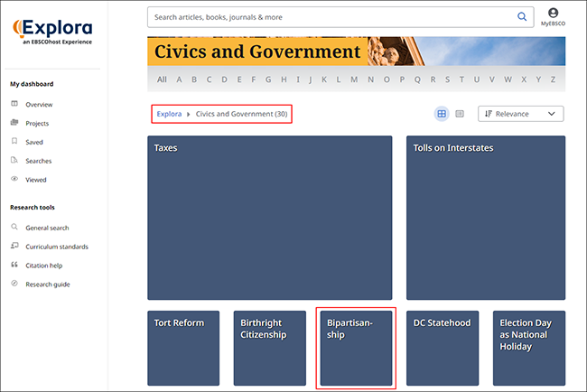Filter topics by letter P
This screenshot has width=587, height=392.
point(402,79)
